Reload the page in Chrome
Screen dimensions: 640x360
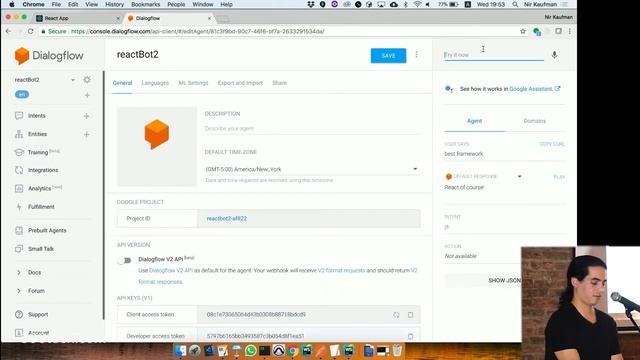tap(31, 31)
